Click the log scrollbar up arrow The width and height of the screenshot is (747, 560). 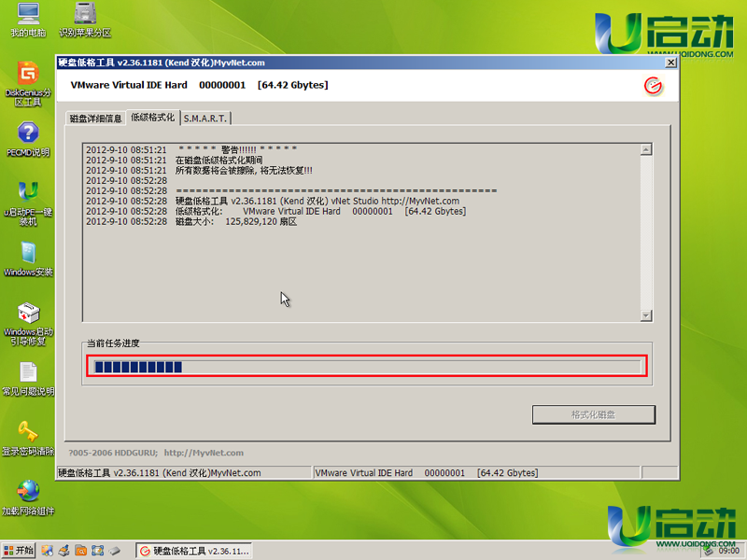646,149
